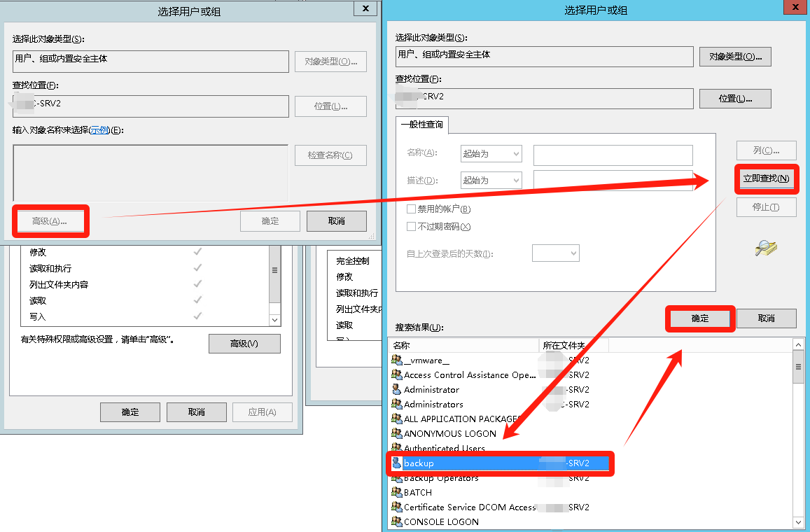Sort results by 名称 column header
810x532 pixels.
463,345
